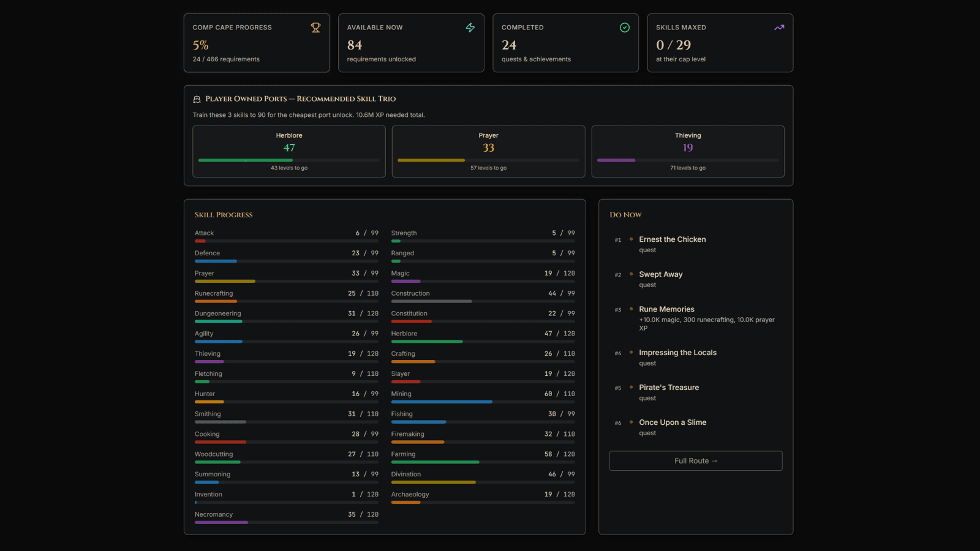The image size is (980, 551).
Task: Select the Prayer trio card
Action: (x=489, y=152)
